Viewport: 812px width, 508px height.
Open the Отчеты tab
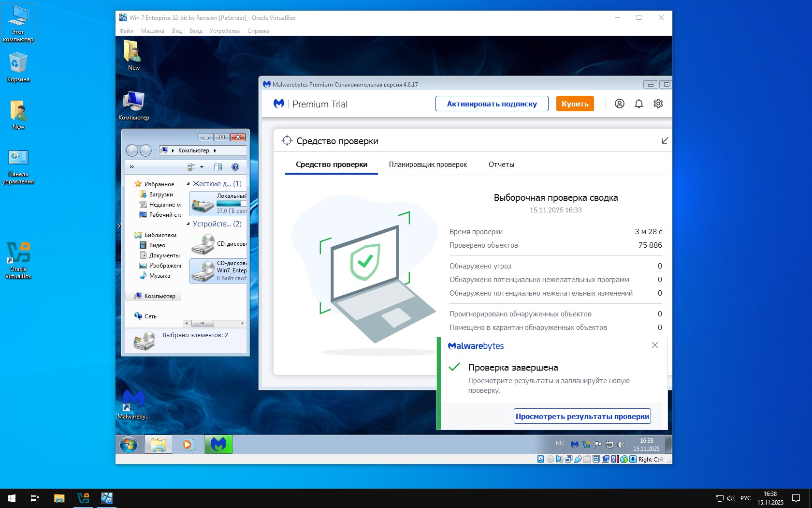[501, 164]
